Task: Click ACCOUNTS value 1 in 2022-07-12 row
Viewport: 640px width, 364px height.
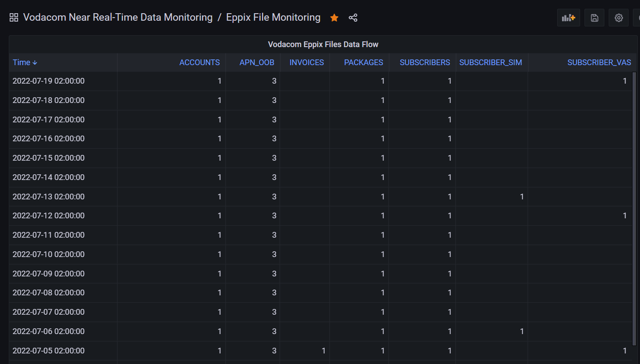Action: [219, 216]
